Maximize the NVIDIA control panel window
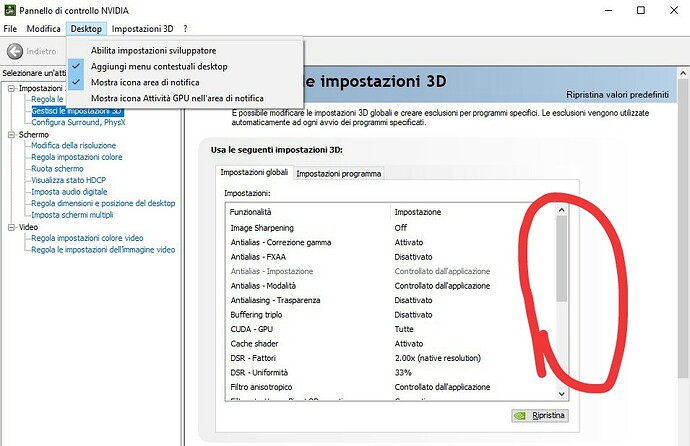Image resolution: width=690 pixels, height=446 pixels. pyautogui.click(x=641, y=10)
